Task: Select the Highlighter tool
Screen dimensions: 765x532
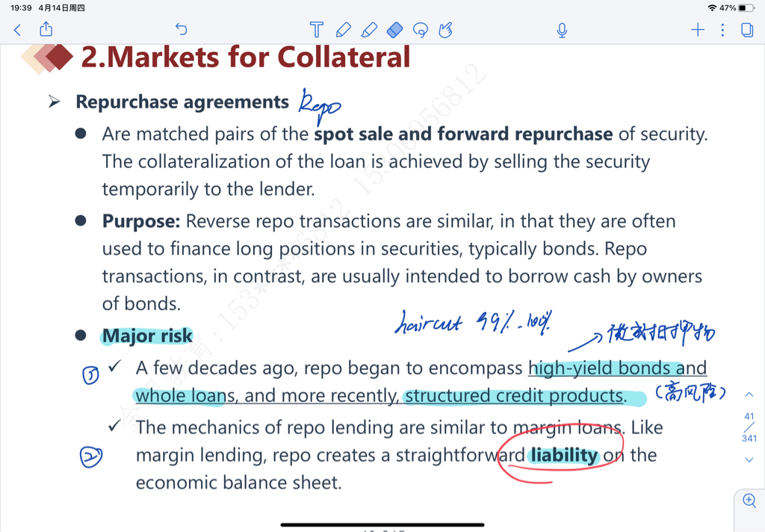Action: pyautogui.click(x=369, y=30)
